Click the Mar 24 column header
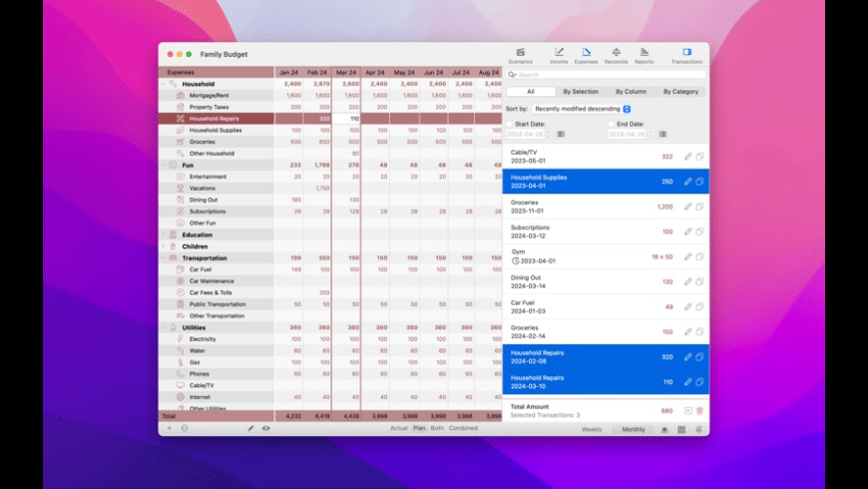 [346, 72]
